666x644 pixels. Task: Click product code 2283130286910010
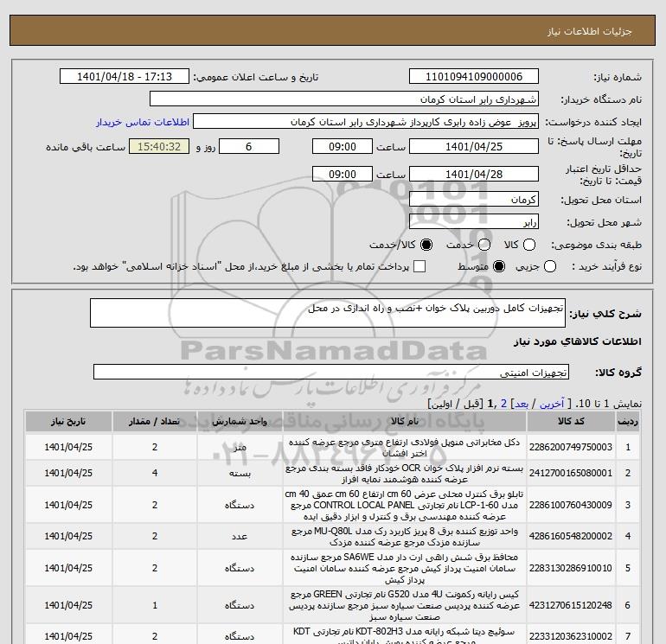tap(571, 568)
